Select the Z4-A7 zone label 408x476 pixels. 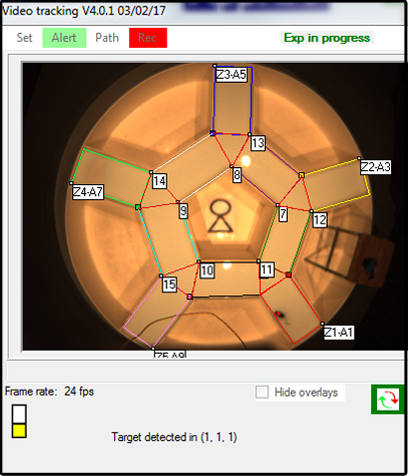(88, 192)
